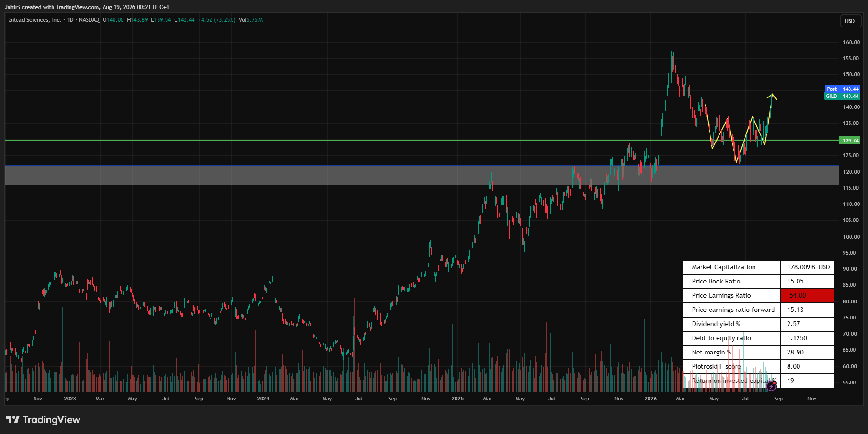Click the Return on invested capital label

(x=734, y=381)
